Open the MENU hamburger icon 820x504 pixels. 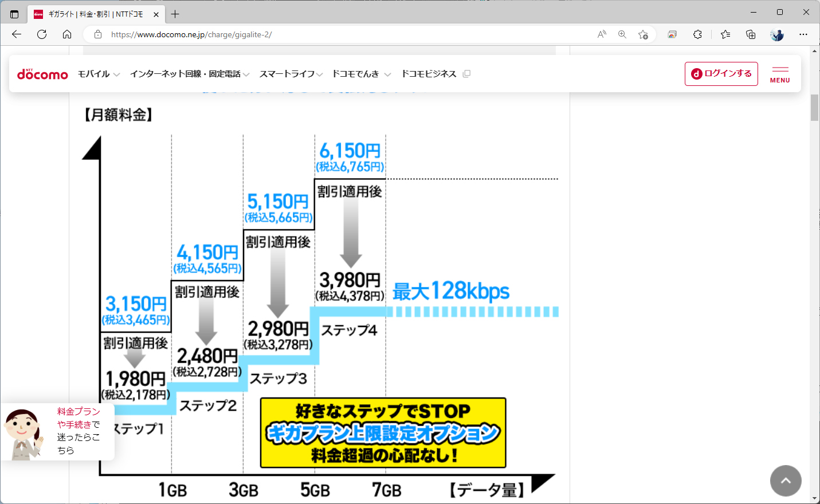coord(779,73)
